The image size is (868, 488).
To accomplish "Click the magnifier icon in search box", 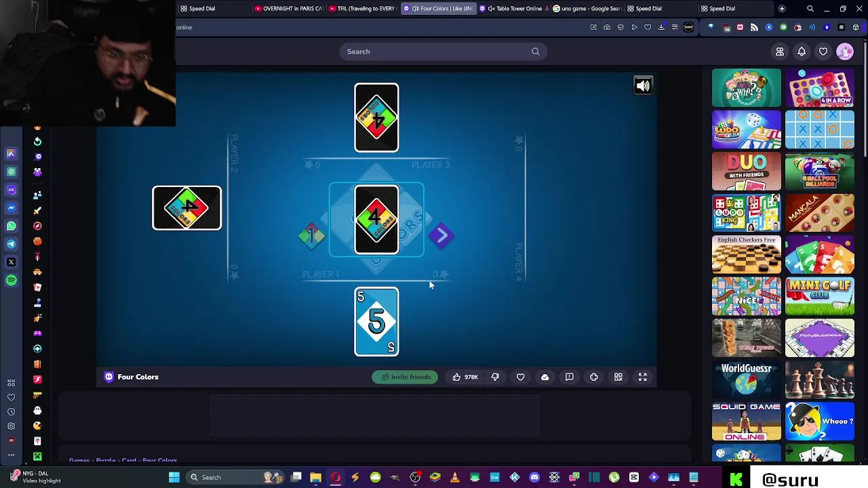I will tap(536, 52).
